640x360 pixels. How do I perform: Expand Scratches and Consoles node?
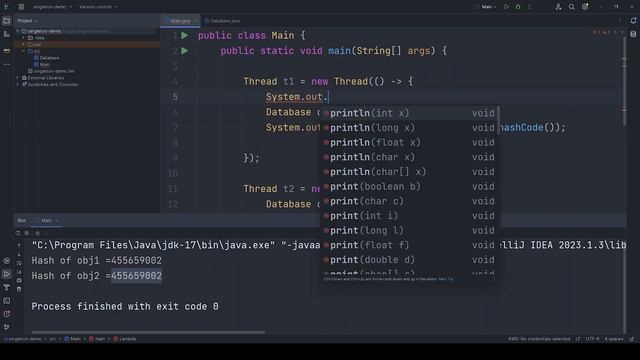click(18, 84)
